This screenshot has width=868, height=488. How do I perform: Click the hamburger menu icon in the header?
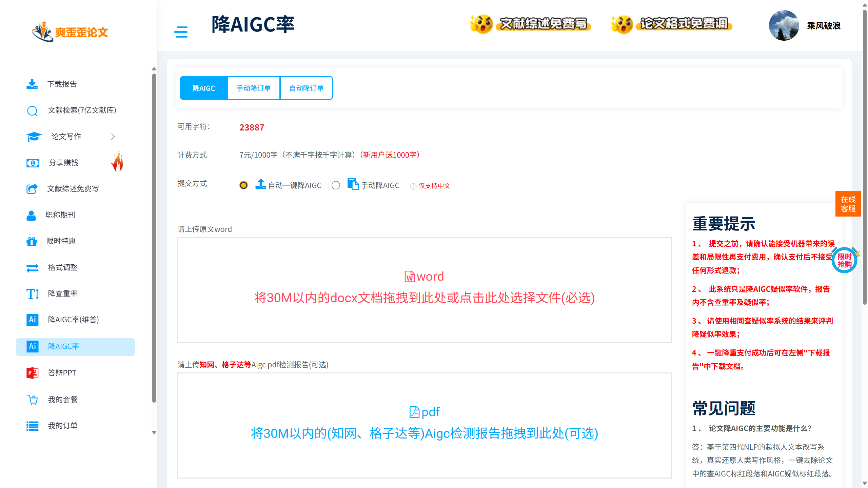tap(180, 32)
